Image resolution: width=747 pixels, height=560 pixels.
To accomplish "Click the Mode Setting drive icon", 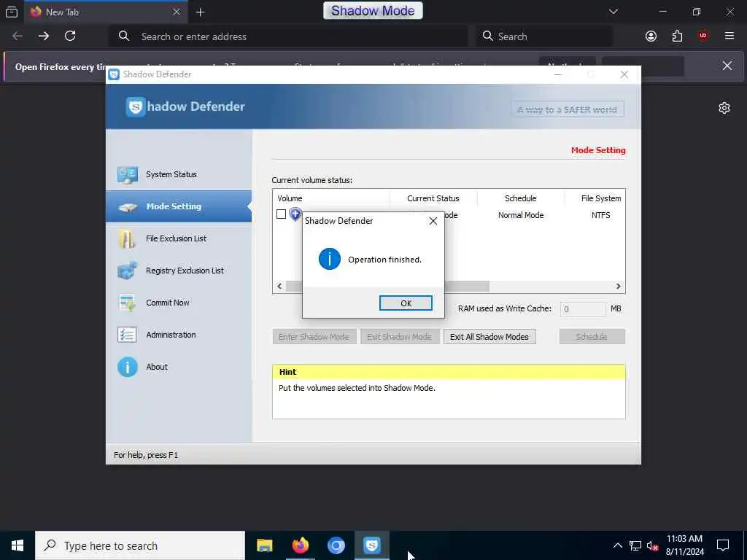I will coord(128,207).
